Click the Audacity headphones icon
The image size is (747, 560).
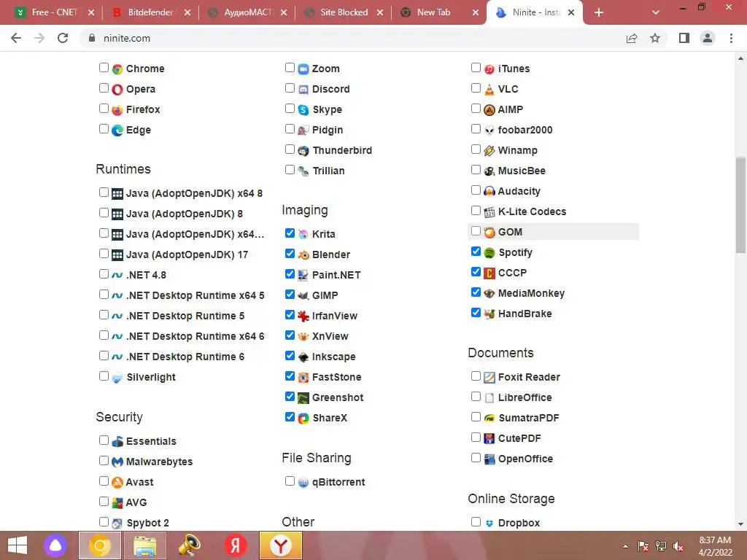click(x=489, y=192)
